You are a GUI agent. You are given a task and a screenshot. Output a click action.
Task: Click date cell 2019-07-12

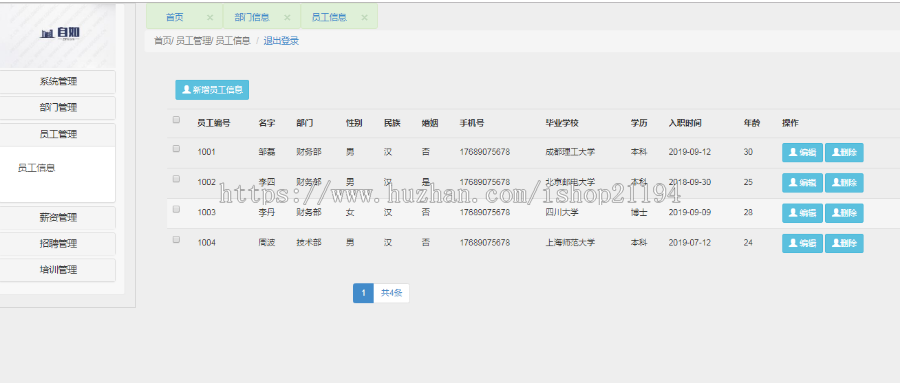(690, 243)
